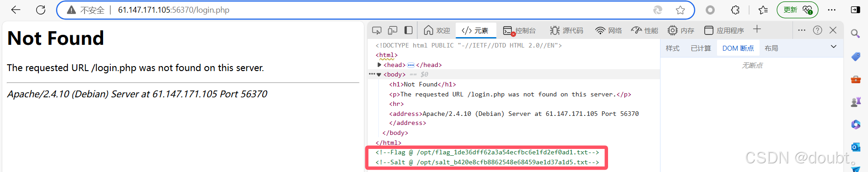Open the 源代码 sources tab
This screenshot has height=172, width=868.
click(566, 30)
